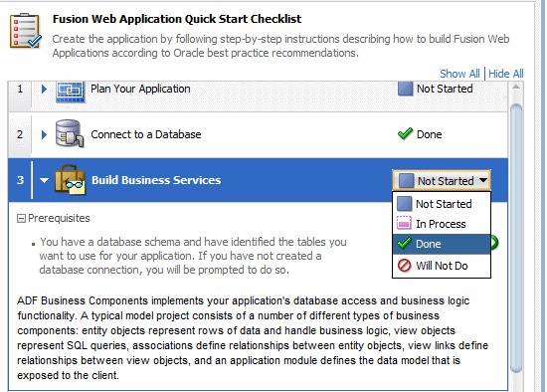Image resolution: width=547 pixels, height=392 pixels.
Task: Choose Done in the status list
Action: pos(442,244)
